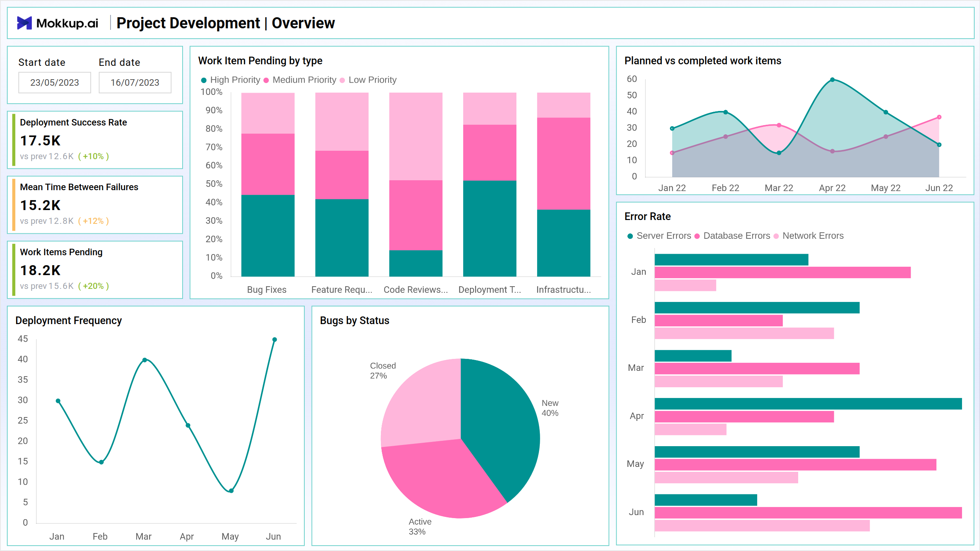Toggle the Network Errors legend marker
Screen dimensions: 980x551
pos(776,236)
